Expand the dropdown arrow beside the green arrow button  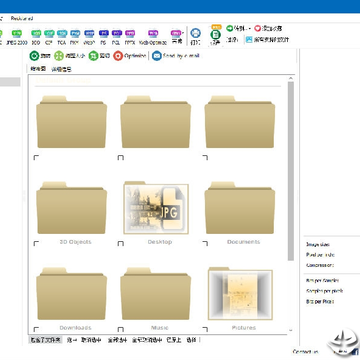(x=250, y=29)
